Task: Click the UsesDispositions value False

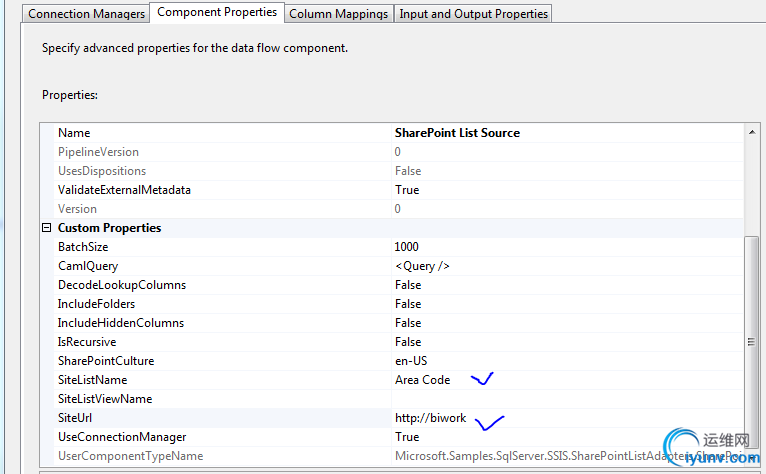Action: (x=408, y=171)
